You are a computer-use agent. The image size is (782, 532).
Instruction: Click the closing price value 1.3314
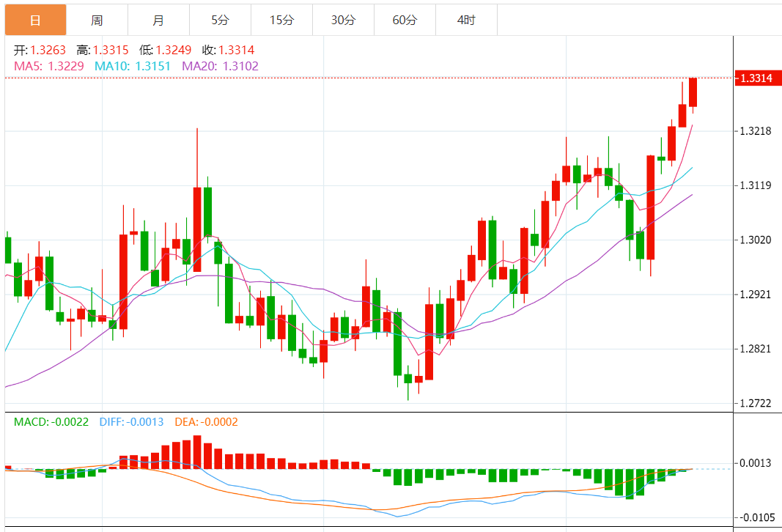coord(237,51)
